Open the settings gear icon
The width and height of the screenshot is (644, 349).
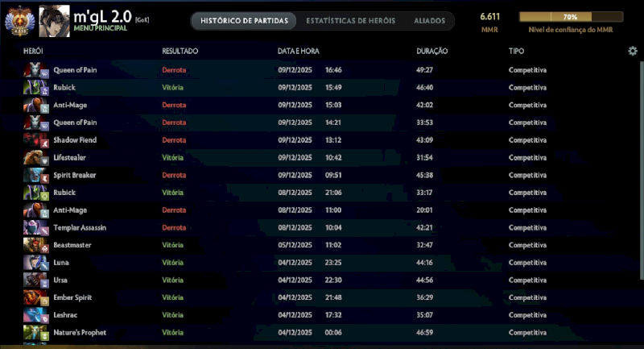pos(633,51)
